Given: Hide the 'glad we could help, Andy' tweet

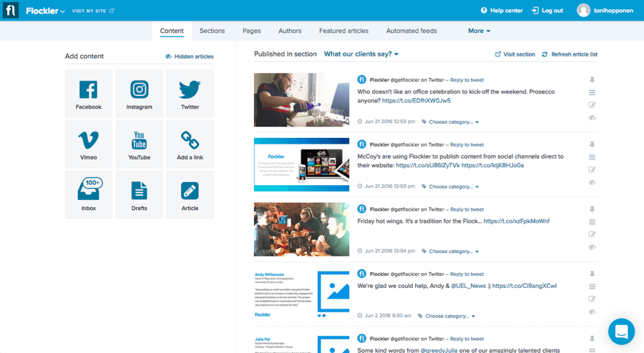Looking at the screenshot, I should point(592,312).
